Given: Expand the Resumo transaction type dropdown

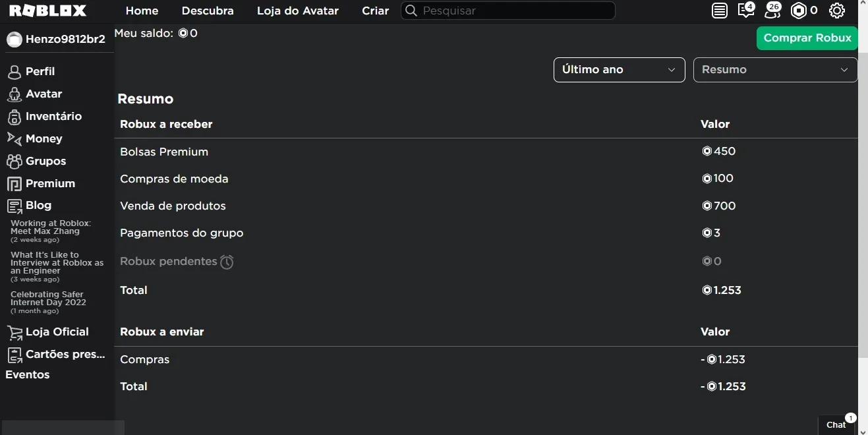Looking at the screenshot, I should point(775,70).
